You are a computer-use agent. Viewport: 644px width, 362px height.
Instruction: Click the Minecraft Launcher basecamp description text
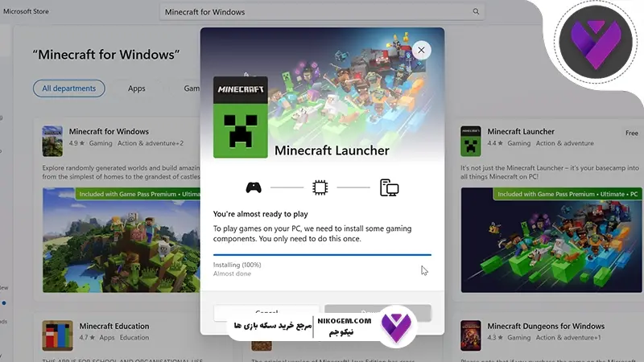[x=550, y=172]
